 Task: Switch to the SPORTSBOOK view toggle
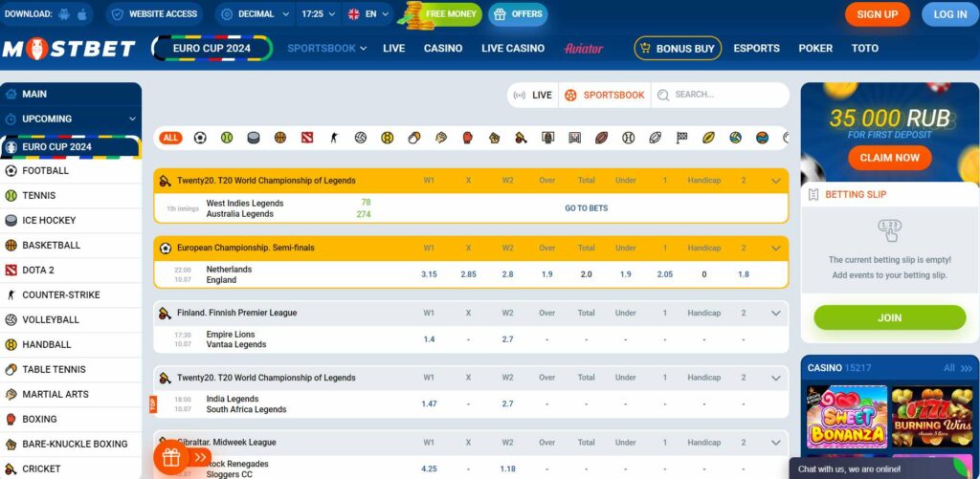pos(605,95)
